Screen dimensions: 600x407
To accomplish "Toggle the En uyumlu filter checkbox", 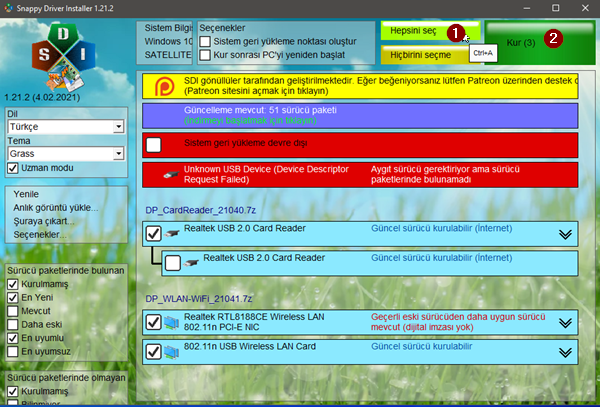I will [x=13, y=338].
